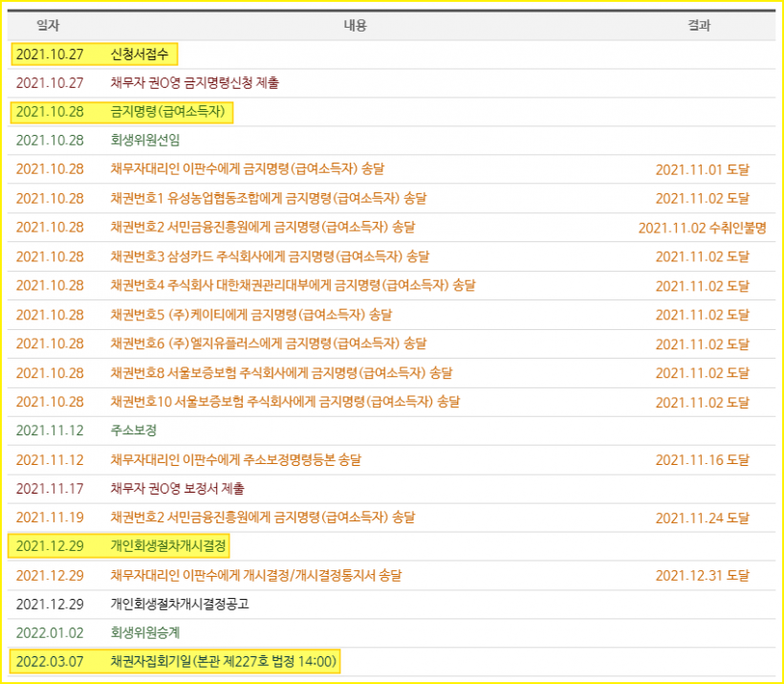The width and height of the screenshot is (784, 684).
Task: Select 채권번호2 서민금융진흥원 entry dated 2021.10.28
Action: (263, 227)
